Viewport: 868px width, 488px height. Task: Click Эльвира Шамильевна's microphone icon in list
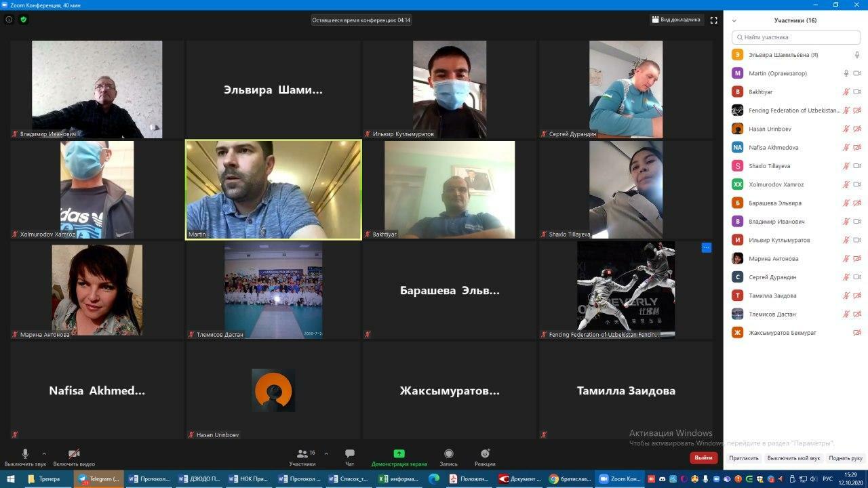857,55
